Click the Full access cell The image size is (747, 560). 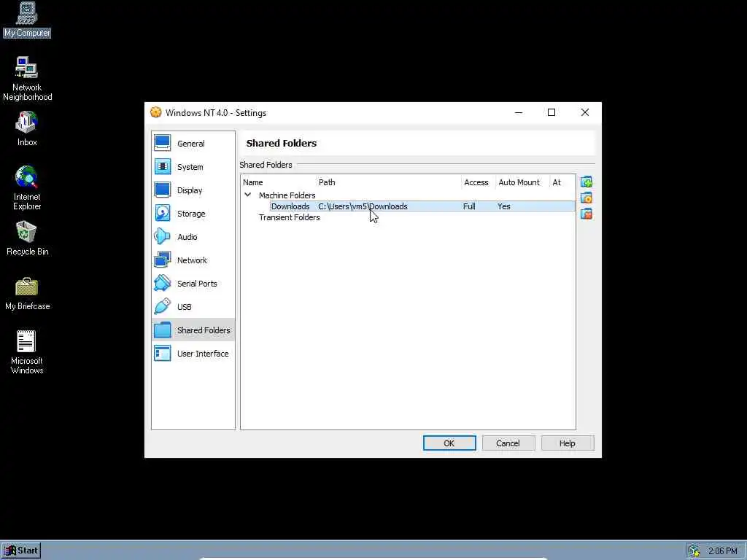469,206
